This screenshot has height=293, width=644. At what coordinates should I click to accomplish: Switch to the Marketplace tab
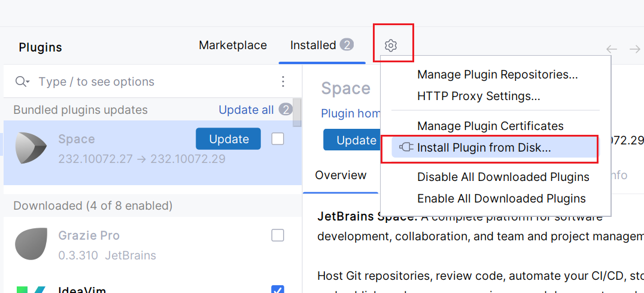[233, 45]
